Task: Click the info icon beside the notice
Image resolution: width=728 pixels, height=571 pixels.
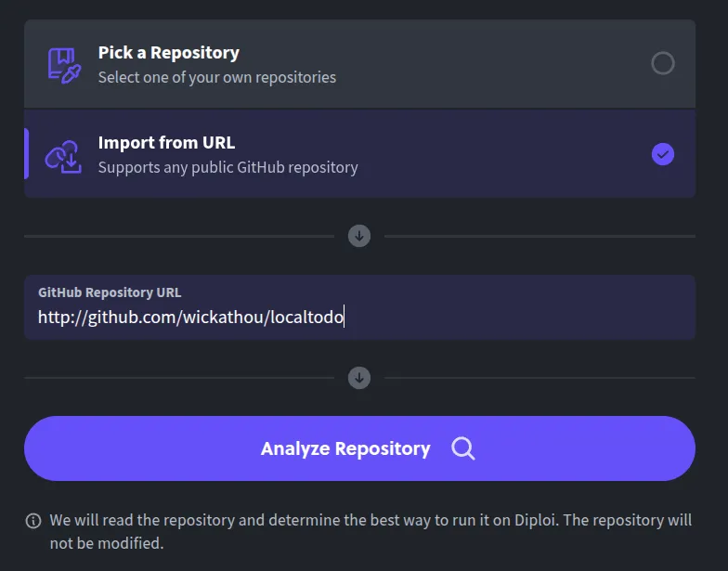Action: click(33, 521)
